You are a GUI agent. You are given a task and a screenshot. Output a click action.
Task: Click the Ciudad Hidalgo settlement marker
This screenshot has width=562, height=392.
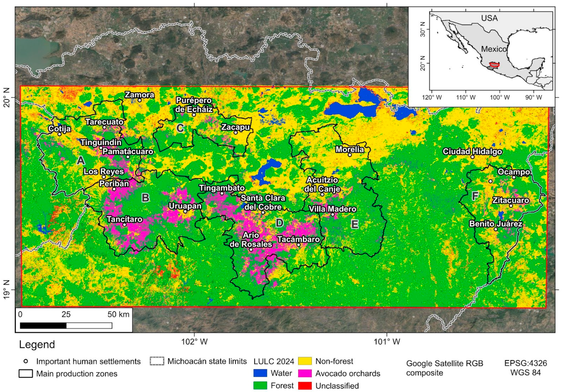[x=472, y=157]
